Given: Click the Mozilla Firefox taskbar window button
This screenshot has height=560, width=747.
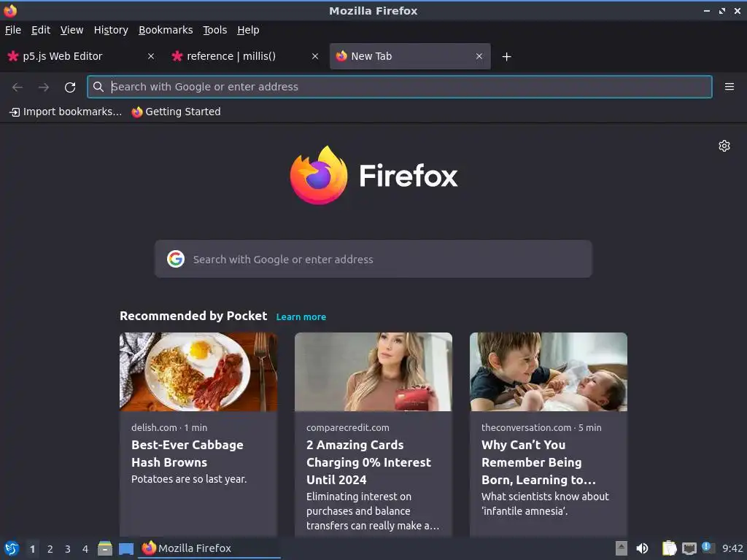Looking at the screenshot, I should [209, 548].
